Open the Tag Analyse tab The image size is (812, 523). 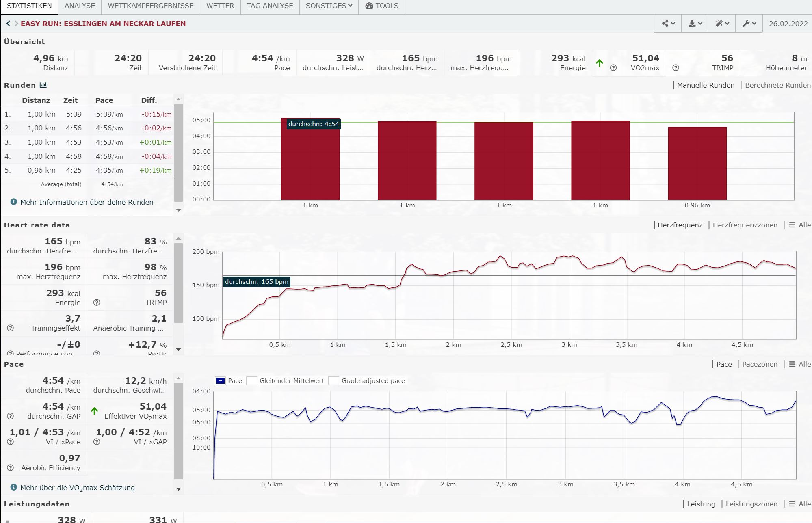tap(270, 6)
